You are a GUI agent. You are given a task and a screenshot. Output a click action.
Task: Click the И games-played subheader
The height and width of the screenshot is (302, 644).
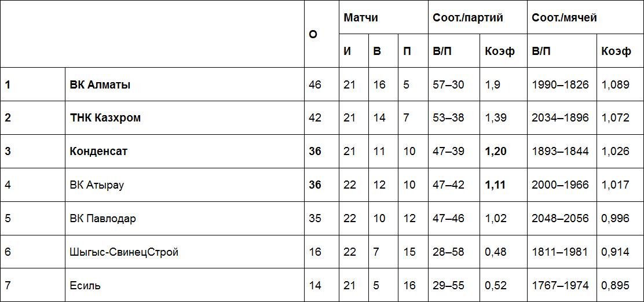[347, 51]
